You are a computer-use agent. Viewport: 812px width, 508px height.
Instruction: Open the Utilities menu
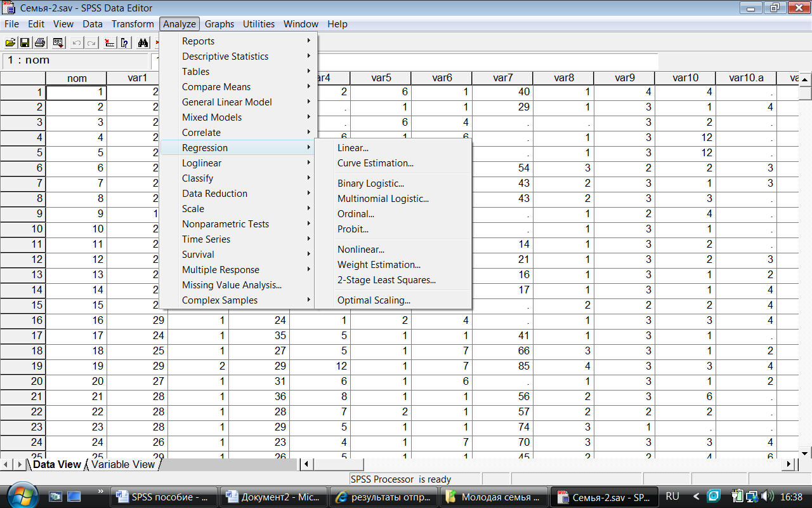[x=259, y=24]
